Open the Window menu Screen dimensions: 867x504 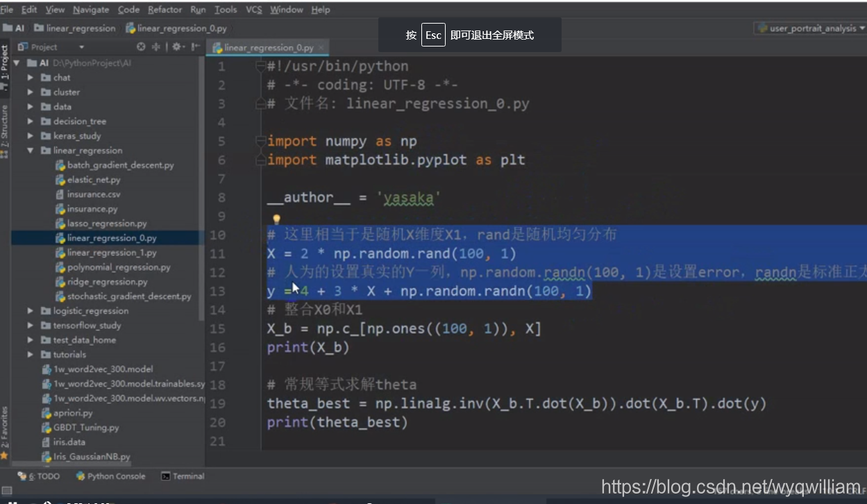(287, 10)
